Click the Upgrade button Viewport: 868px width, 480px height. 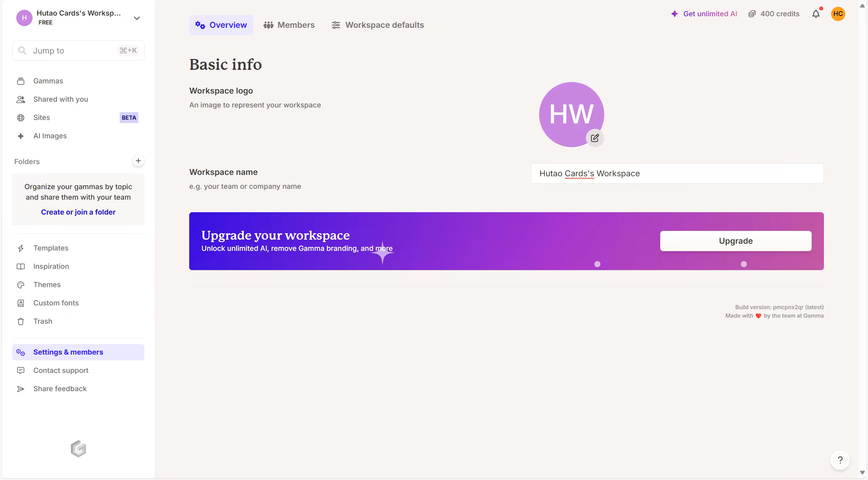[x=735, y=241]
